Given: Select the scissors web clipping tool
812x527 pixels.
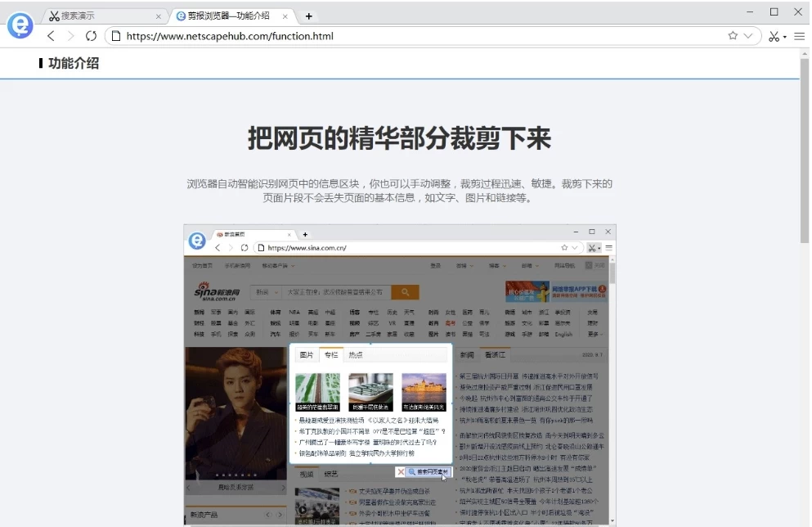Looking at the screenshot, I should coord(774,37).
